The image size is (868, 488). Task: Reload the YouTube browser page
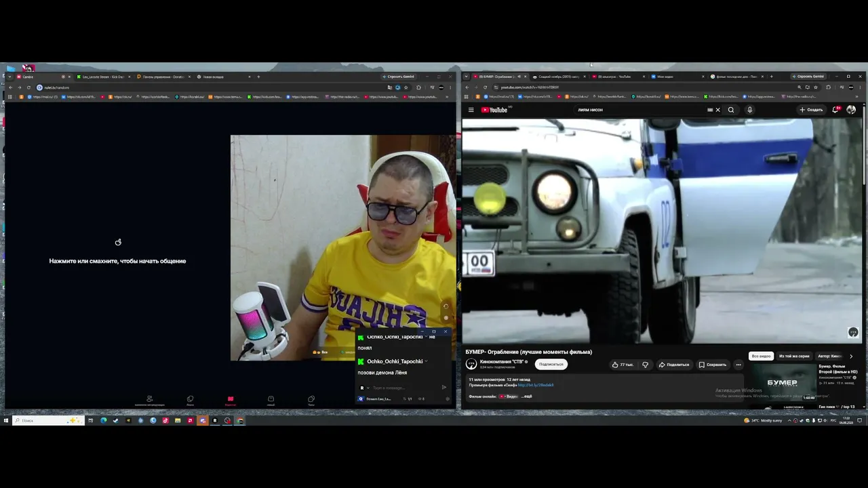coord(485,87)
